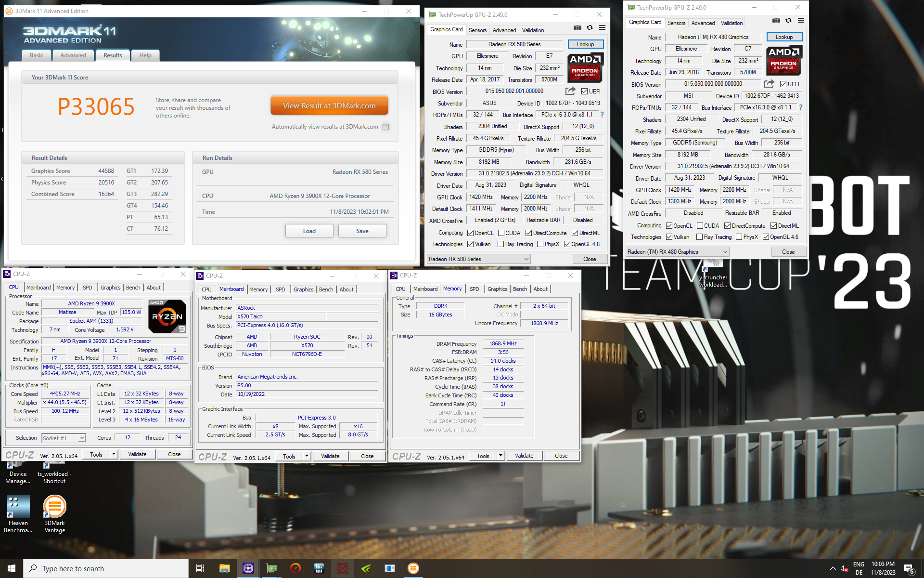Switch to Basic tab in 3DMark 11
924x578 pixels.
click(x=37, y=55)
